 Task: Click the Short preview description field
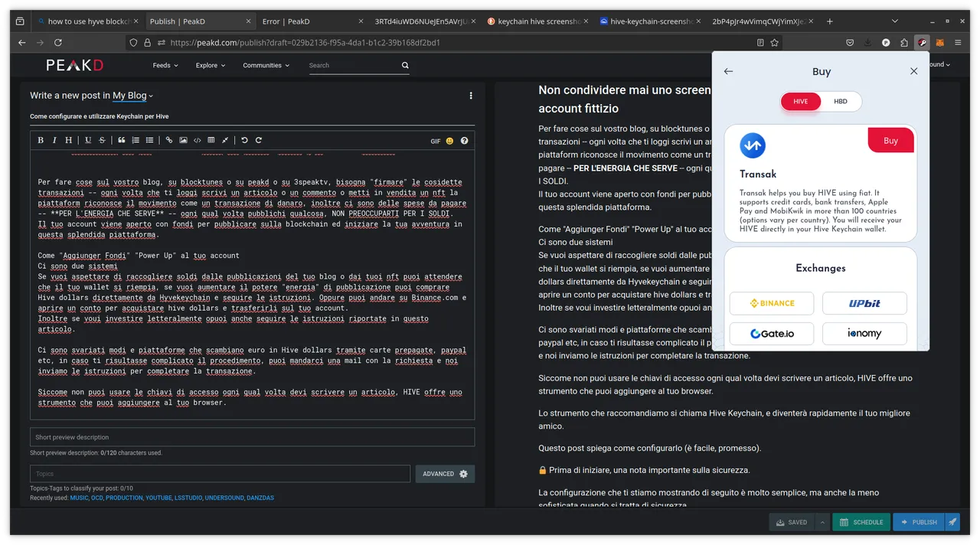[x=252, y=437]
